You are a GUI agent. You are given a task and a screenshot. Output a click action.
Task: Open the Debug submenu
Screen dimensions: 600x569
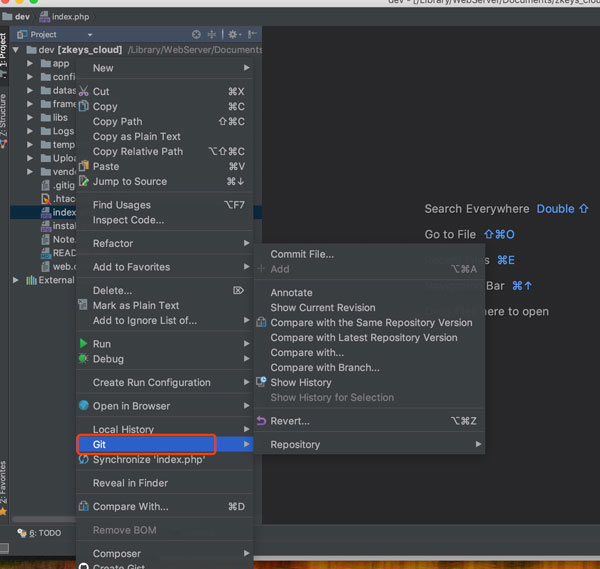165,359
